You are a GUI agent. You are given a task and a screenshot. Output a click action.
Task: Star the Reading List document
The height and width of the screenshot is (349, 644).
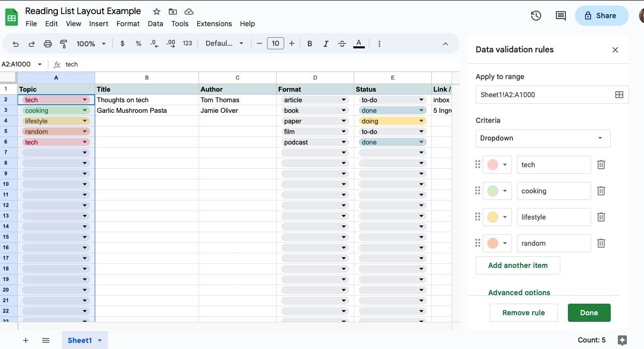(x=157, y=12)
